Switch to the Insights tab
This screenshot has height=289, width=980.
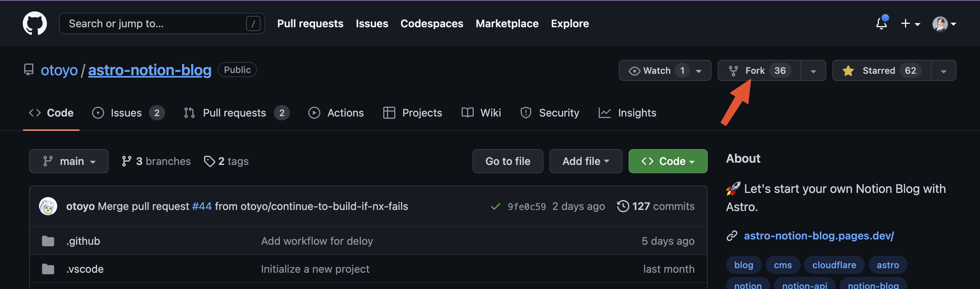click(x=627, y=113)
